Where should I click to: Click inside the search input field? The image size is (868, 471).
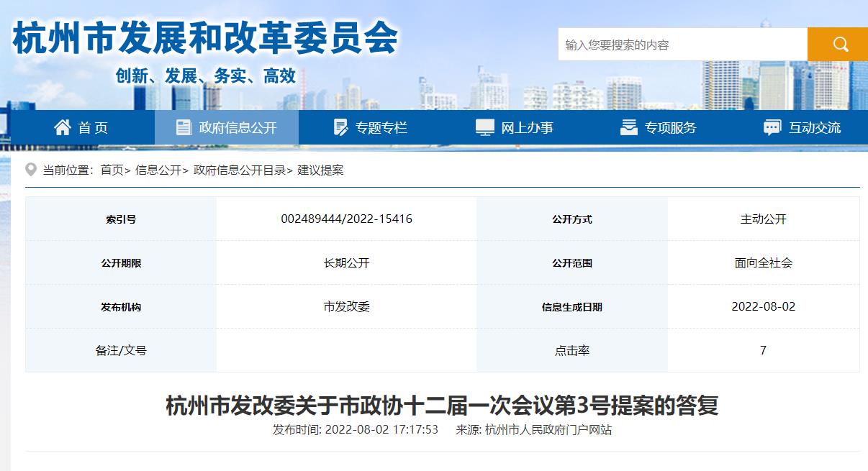(x=682, y=45)
